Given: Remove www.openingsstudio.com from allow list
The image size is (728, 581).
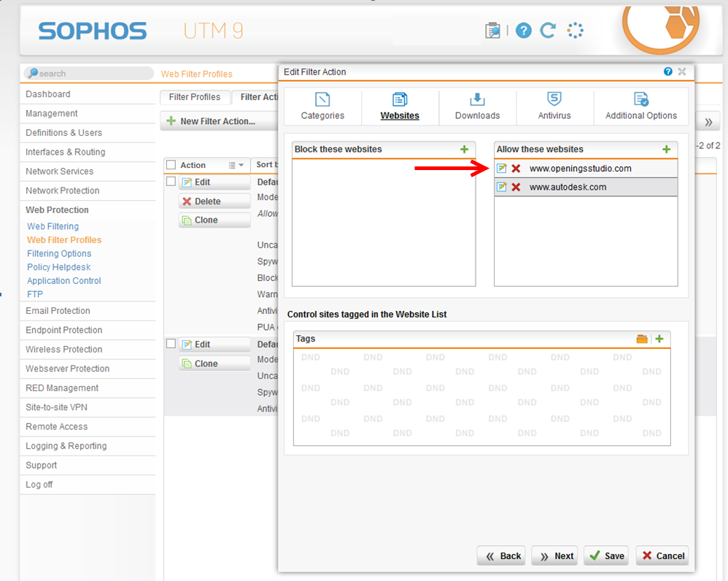Looking at the screenshot, I should [516, 168].
